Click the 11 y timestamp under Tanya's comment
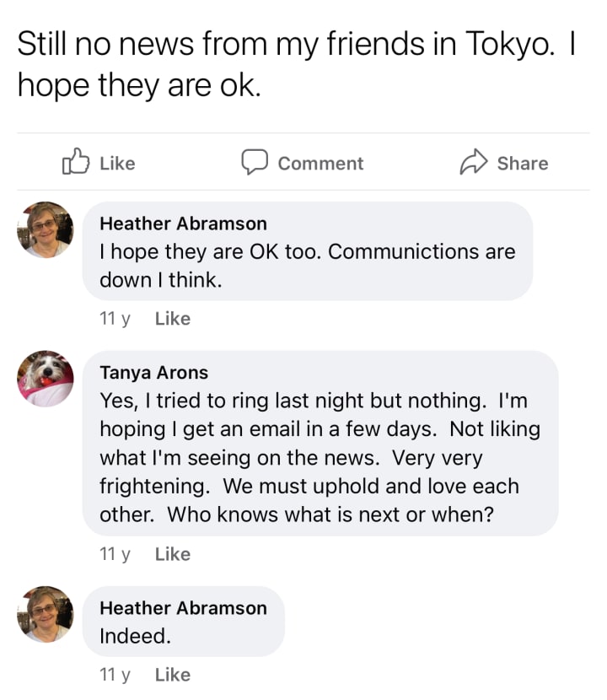 [x=115, y=554]
